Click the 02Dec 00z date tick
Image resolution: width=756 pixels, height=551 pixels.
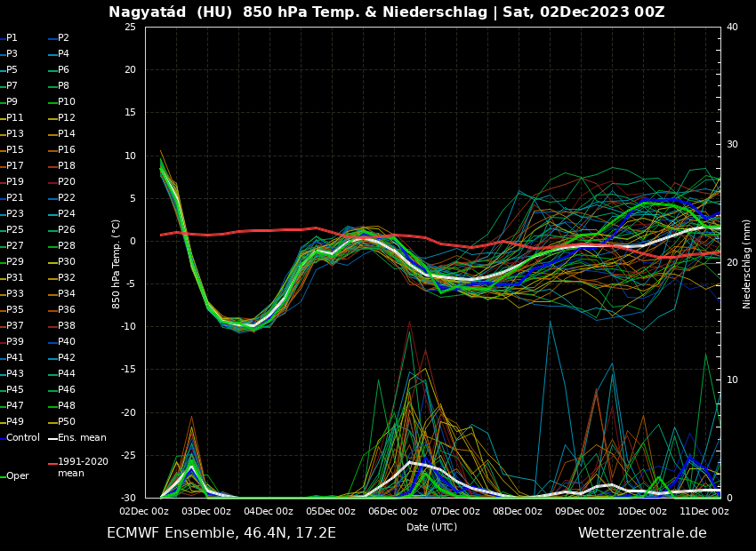click(144, 511)
